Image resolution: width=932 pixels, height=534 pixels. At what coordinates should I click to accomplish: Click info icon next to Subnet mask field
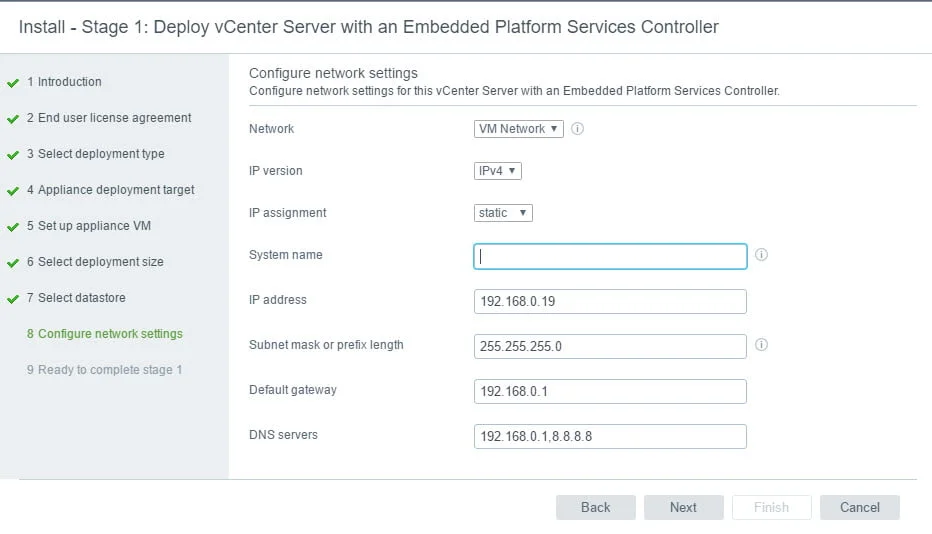[x=761, y=345]
